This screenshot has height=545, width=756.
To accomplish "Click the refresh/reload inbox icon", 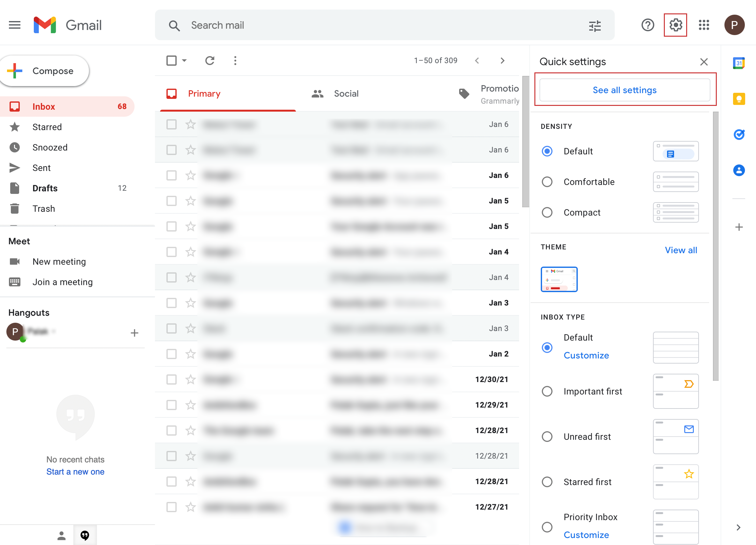I will (x=209, y=61).
